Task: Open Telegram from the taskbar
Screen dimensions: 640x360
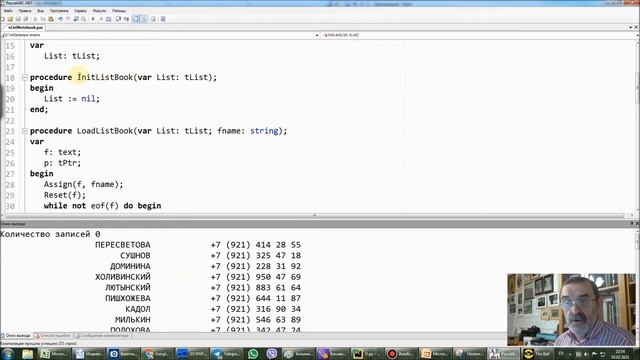Action: click(x=226, y=353)
